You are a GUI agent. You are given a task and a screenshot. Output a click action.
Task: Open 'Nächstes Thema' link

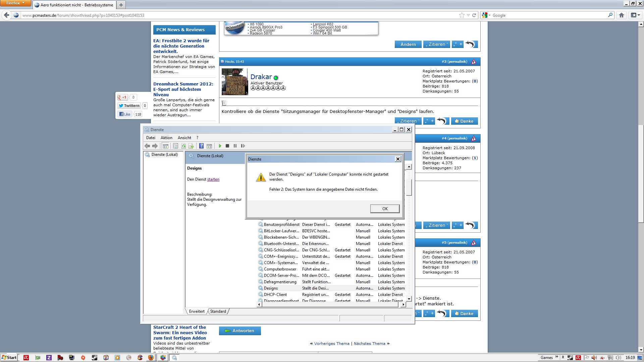pyautogui.click(x=369, y=344)
